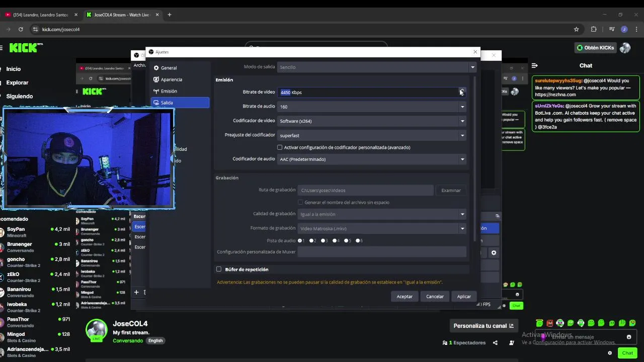This screenshot has height=362, width=644.
Task: Click the Ruta de grabación path field
Action: (365, 191)
